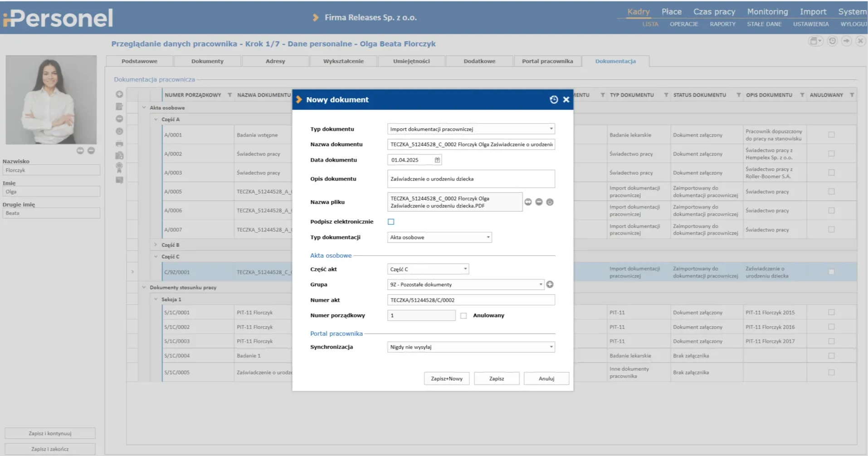Click the printer icon in documentation sidebar
Screen dimensions: 868x456
click(119, 143)
